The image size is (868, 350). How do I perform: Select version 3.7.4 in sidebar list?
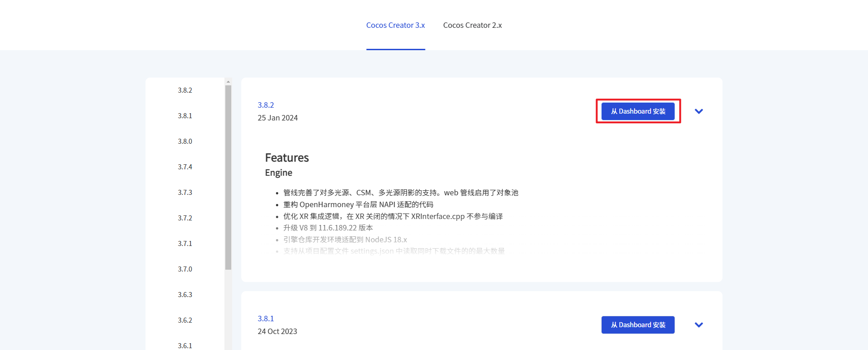[185, 167]
